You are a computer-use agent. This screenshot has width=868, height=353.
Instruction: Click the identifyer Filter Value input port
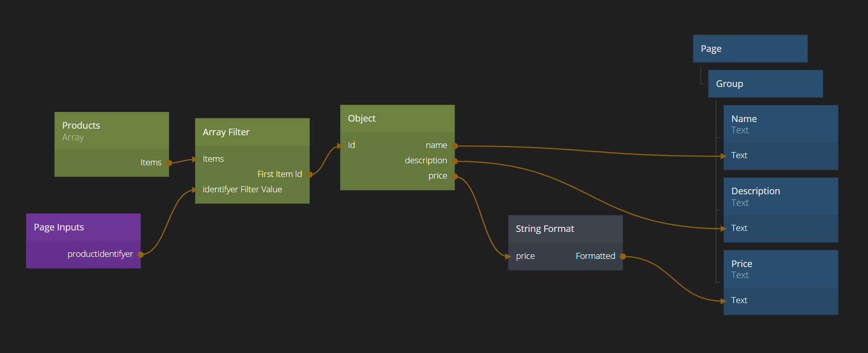pos(195,190)
